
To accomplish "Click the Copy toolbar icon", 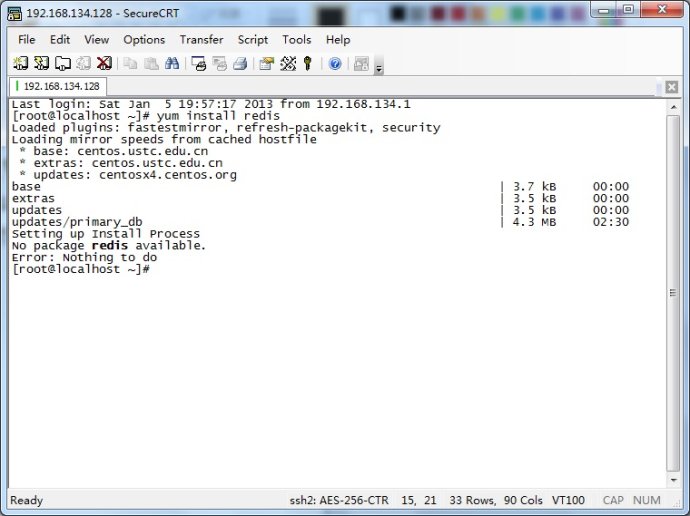I will (x=130, y=64).
